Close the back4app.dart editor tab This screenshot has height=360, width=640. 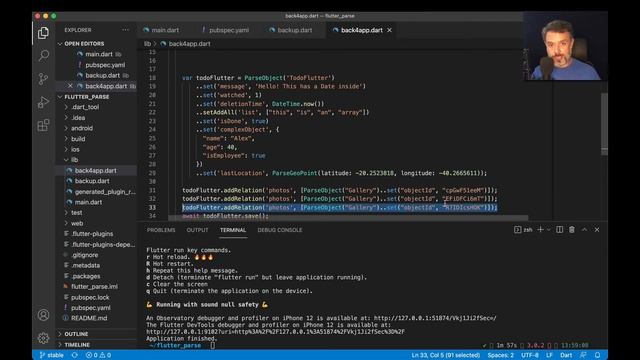coord(389,30)
